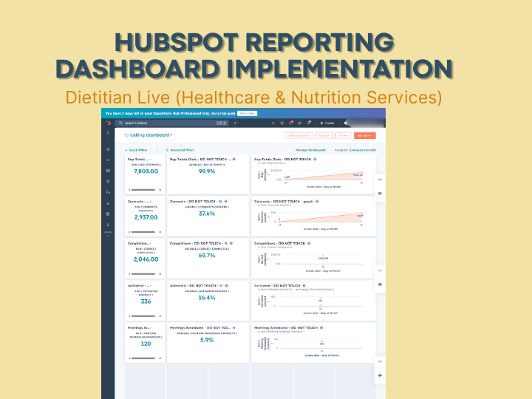Open the chat bubble icon beside Activated graph
Viewport: 532px width, 399px height.
380,284
